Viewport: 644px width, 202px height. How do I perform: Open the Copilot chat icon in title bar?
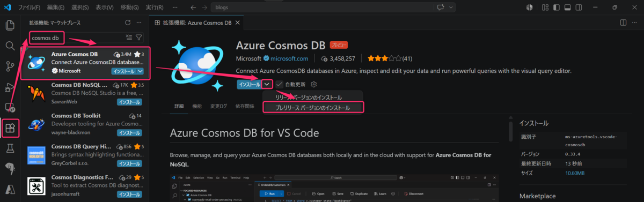pos(441,8)
